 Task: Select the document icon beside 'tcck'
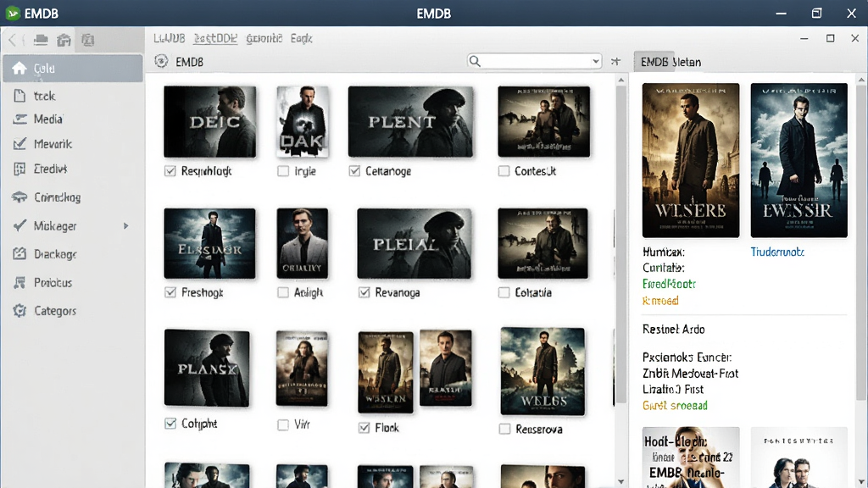coord(19,96)
